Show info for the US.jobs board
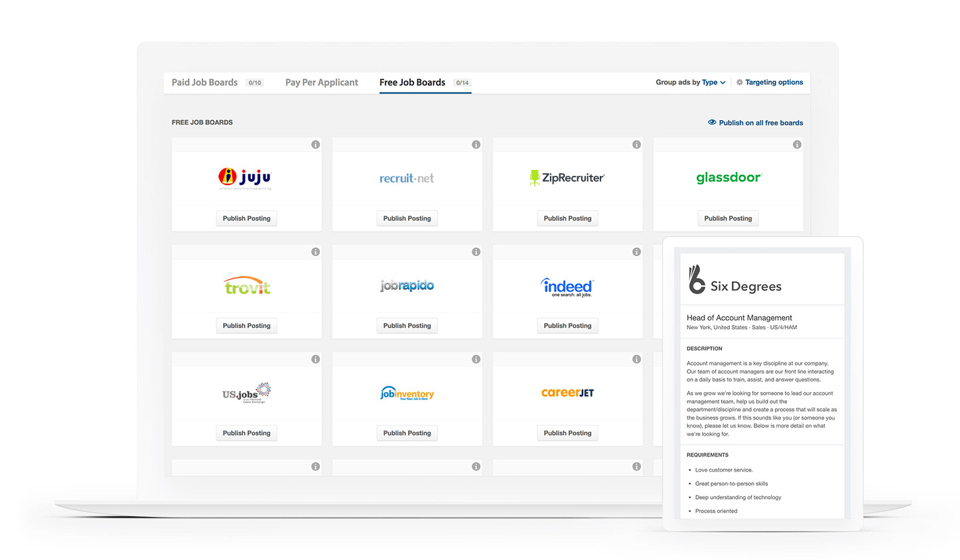Screen dimensions: 960x560 (316, 360)
